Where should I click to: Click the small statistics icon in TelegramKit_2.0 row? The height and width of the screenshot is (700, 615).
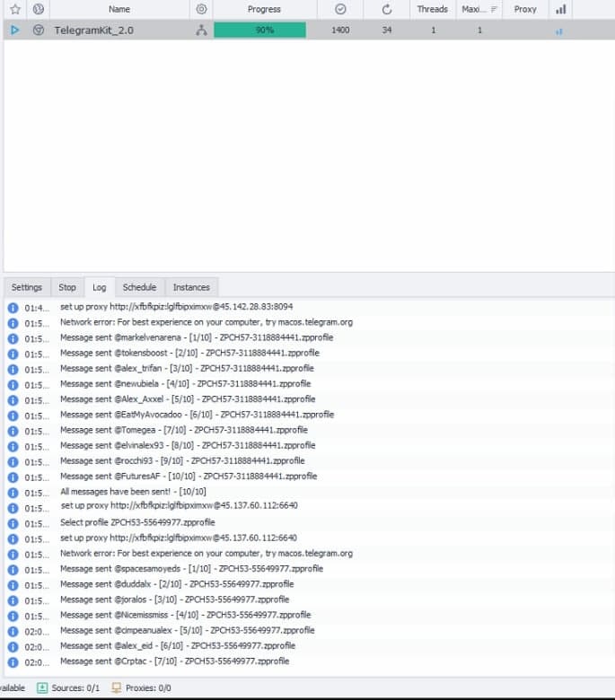[x=558, y=31]
